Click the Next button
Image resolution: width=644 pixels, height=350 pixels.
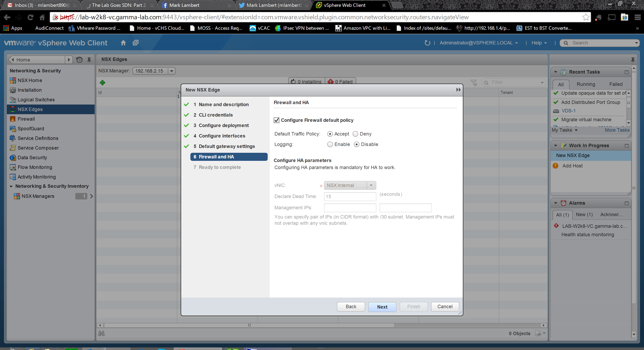tap(382, 307)
